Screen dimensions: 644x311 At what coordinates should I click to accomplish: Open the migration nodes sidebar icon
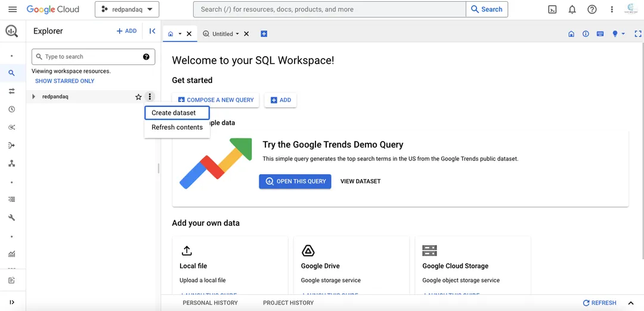12,164
